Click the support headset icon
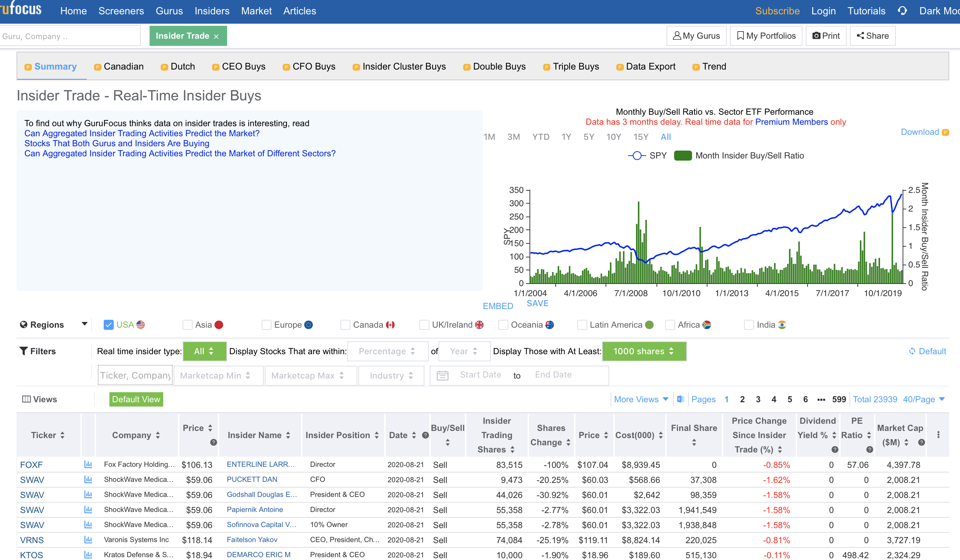Viewport: 960px width, 560px height. (902, 11)
